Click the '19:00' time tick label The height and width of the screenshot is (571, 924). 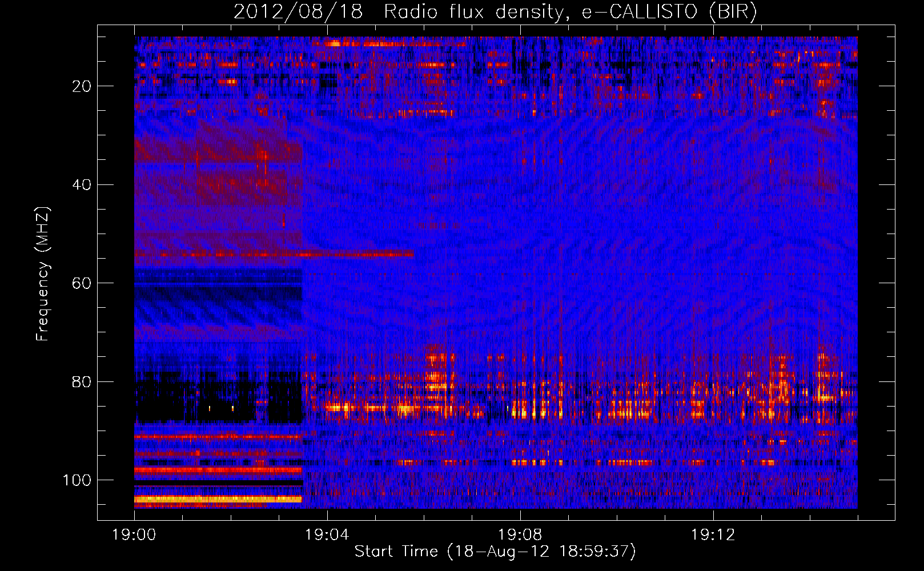click(134, 535)
